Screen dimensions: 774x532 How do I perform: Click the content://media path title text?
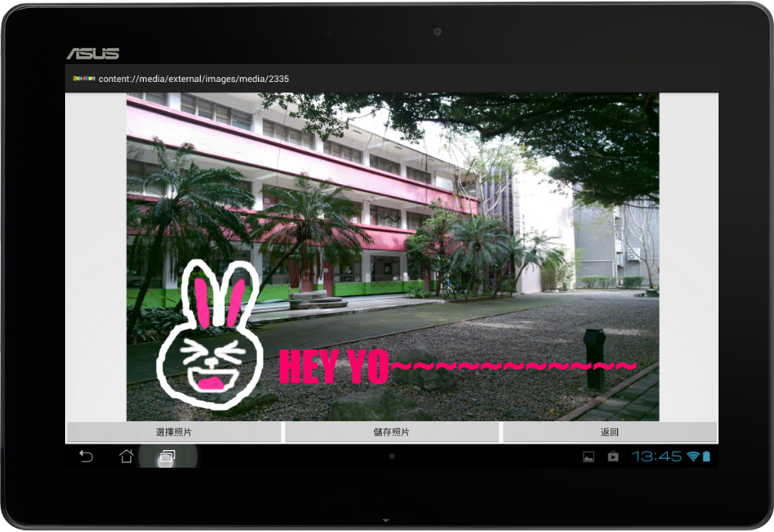194,79
